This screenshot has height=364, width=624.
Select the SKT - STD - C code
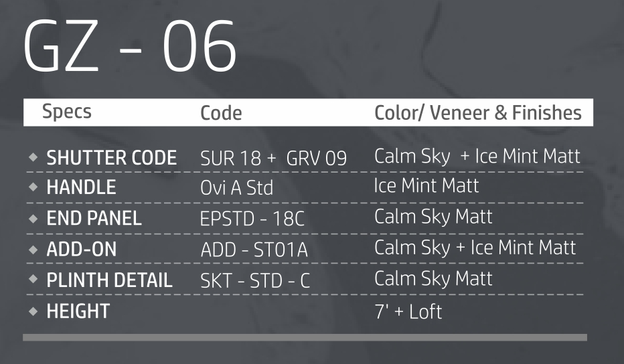[x=255, y=280]
